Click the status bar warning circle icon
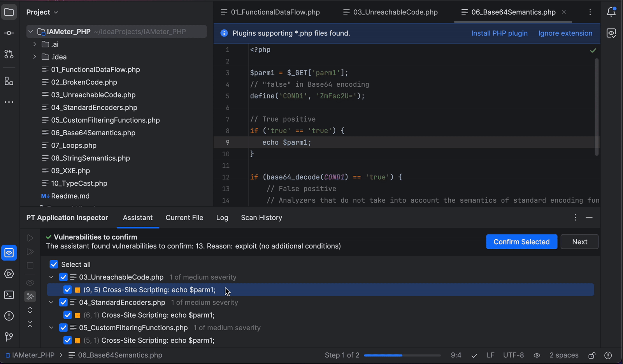The image size is (623, 364). (608, 355)
